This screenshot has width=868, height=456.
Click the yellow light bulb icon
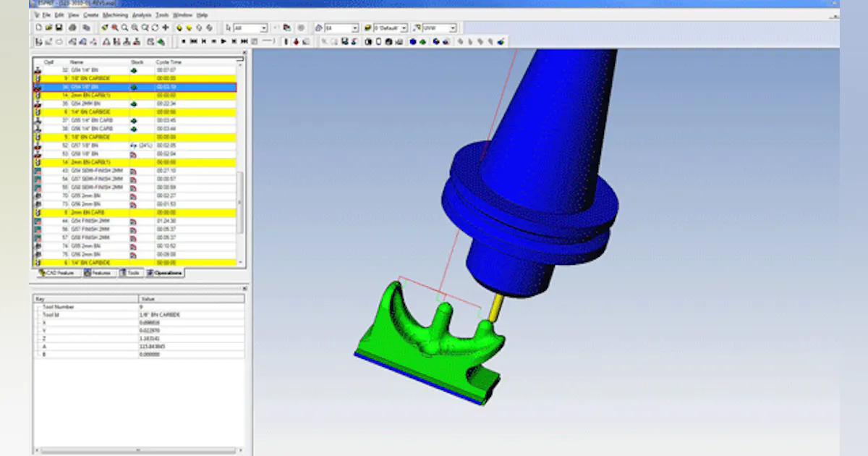click(x=179, y=28)
